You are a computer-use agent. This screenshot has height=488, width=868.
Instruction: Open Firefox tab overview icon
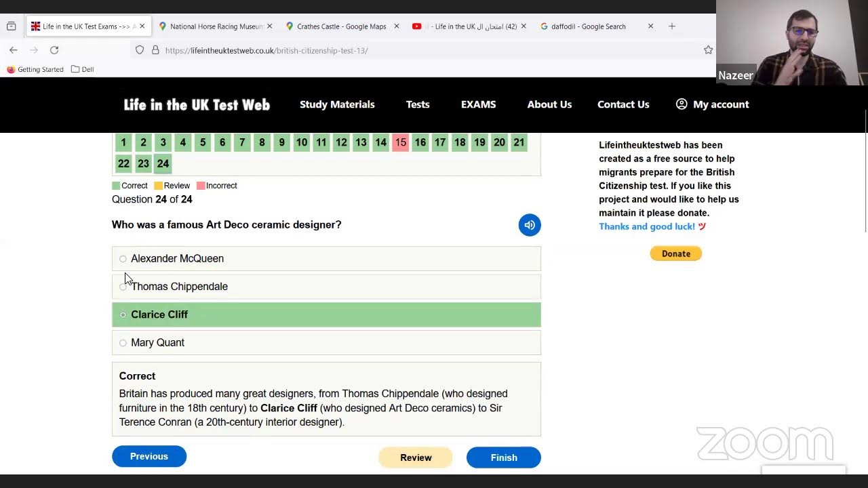point(11,26)
